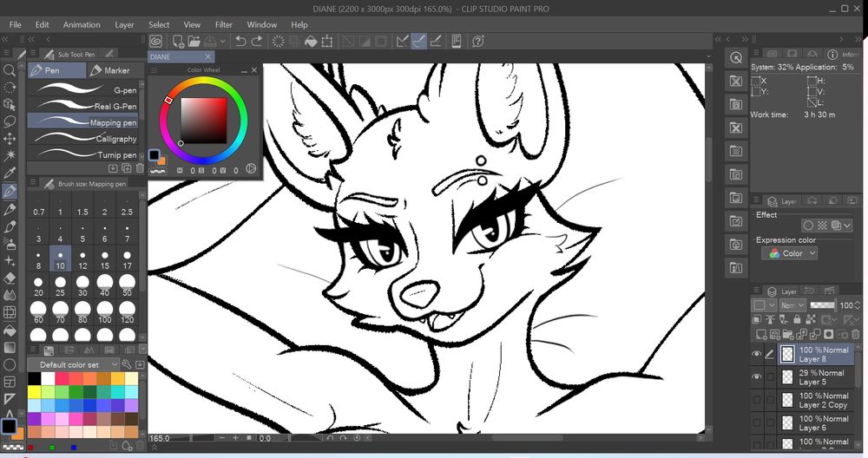
Task: Open the File menu
Action: 16,25
